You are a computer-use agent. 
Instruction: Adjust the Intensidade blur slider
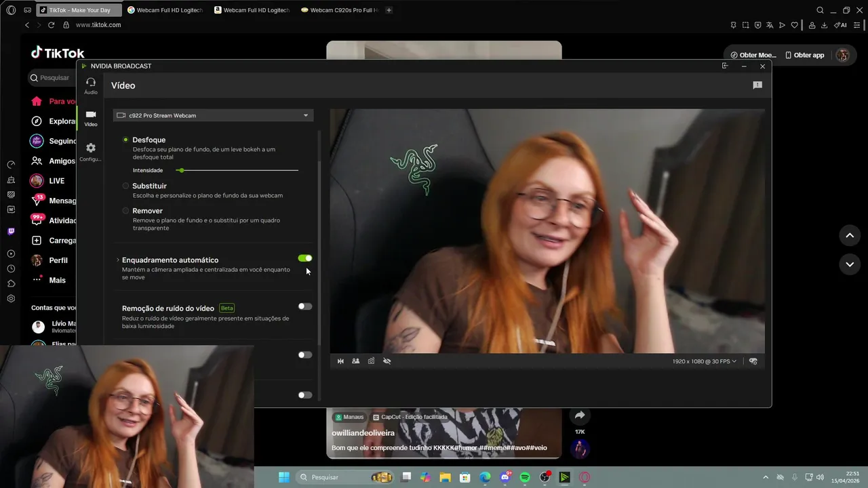(237, 170)
